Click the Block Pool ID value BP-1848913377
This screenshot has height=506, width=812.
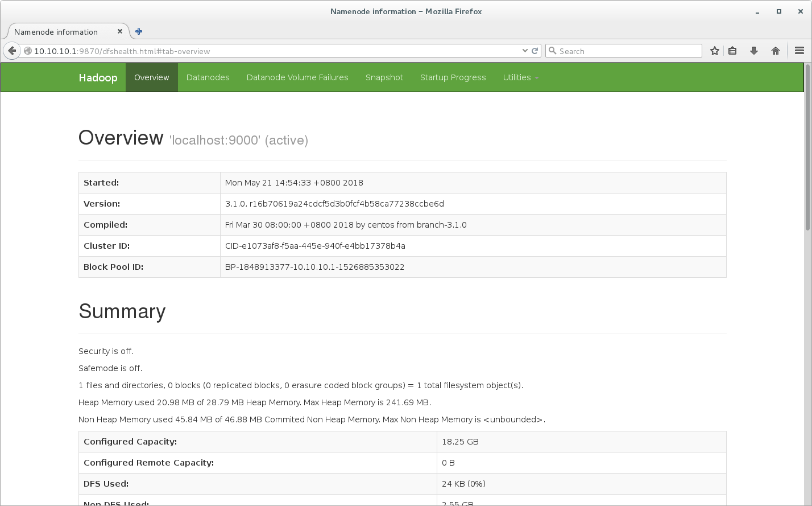tap(314, 267)
